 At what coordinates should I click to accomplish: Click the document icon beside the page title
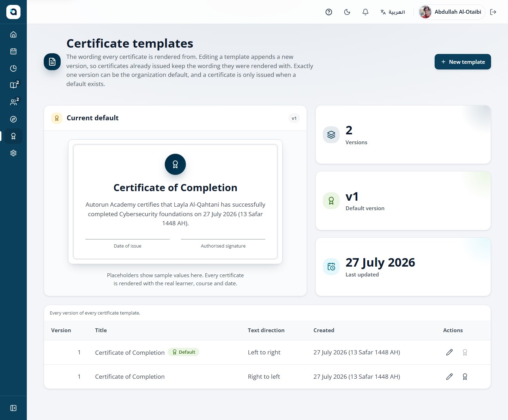point(52,62)
